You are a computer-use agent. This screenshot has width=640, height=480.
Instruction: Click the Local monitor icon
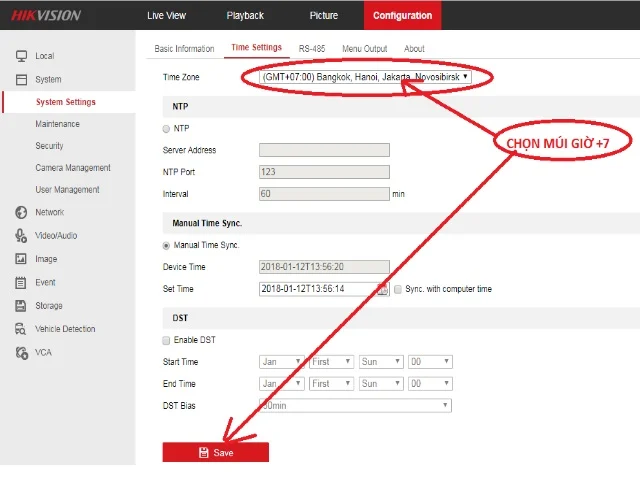click(21, 56)
